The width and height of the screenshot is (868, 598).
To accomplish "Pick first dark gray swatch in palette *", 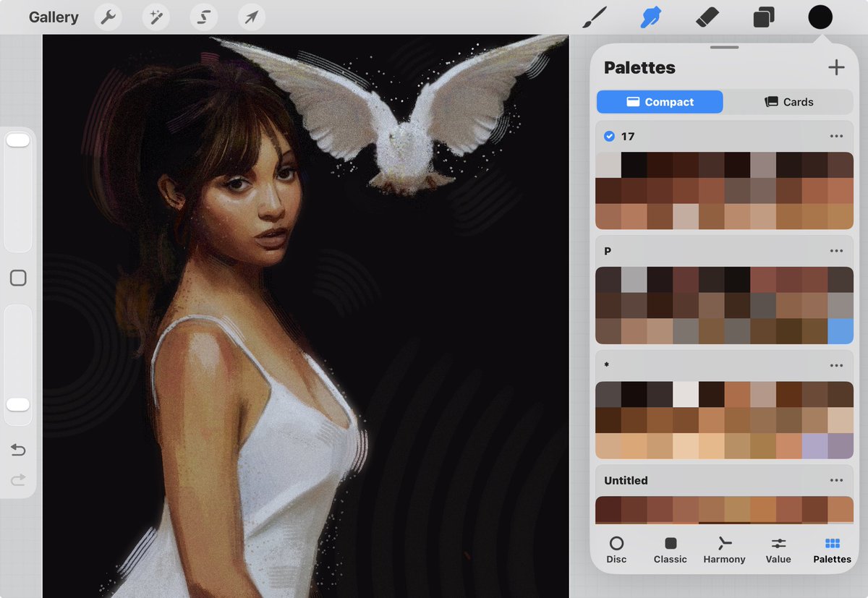I will pyautogui.click(x=608, y=394).
